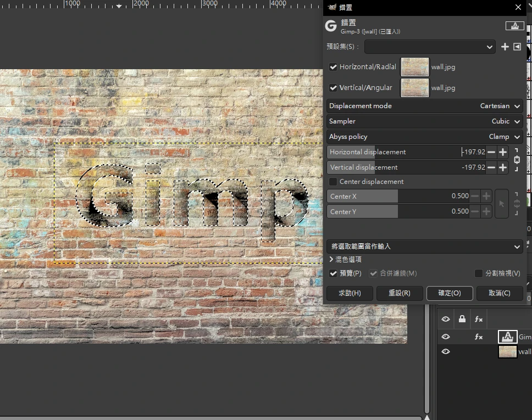
Task: Hide the Gimp text layer with eye icon
Action: click(x=446, y=337)
